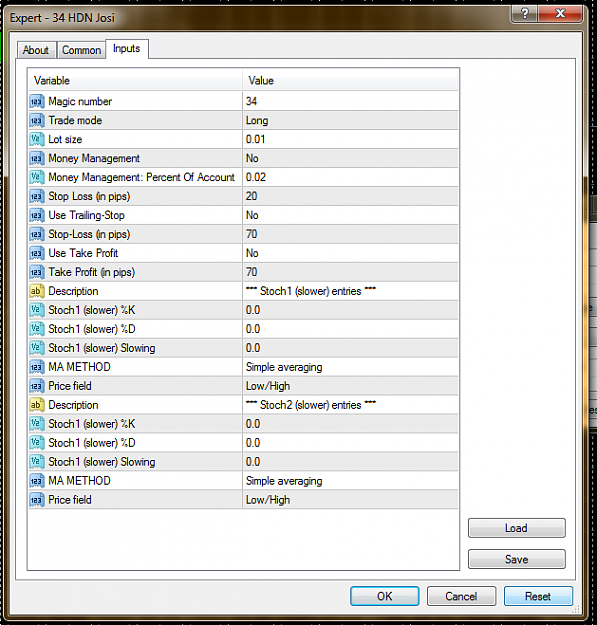Select the Magic number value 34
The height and width of the screenshot is (625, 597).
pos(350,101)
